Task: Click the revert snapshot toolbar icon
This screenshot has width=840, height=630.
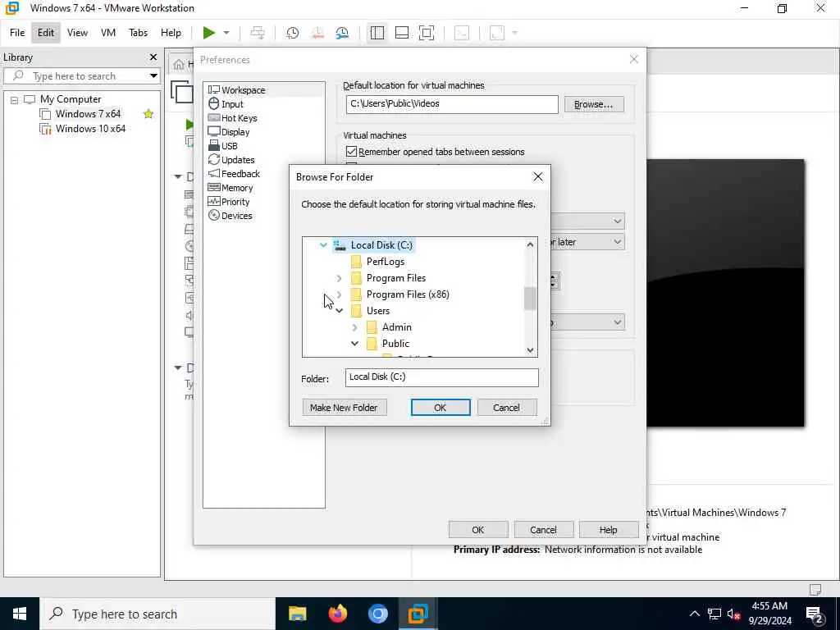Action: point(317,33)
